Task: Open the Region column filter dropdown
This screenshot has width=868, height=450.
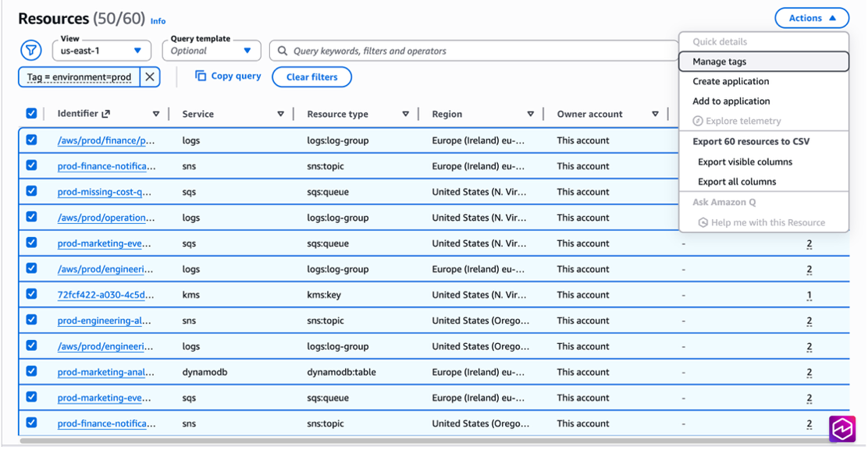Action: pyautogui.click(x=531, y=113)
